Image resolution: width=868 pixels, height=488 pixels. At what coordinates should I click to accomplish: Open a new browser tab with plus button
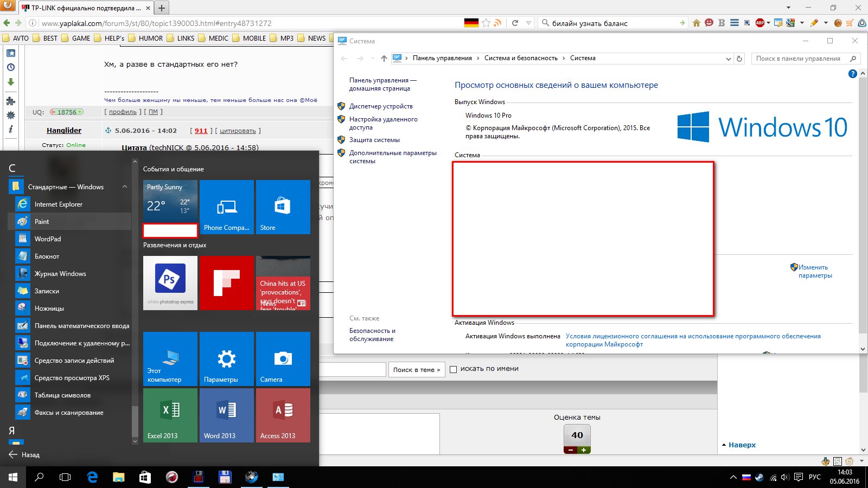(162, 8)
